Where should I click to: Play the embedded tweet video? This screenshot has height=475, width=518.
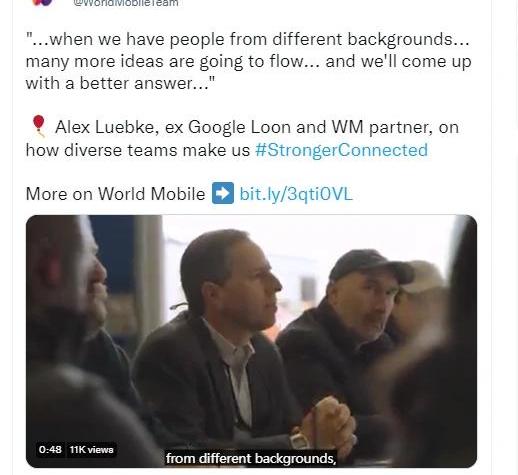click(251, 341)
